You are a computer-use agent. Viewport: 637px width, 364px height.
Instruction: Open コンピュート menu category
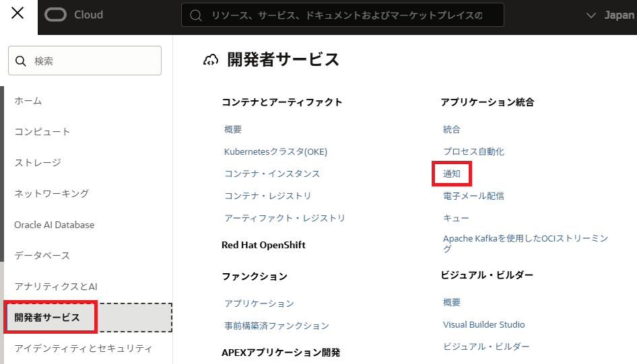point(42,132)
